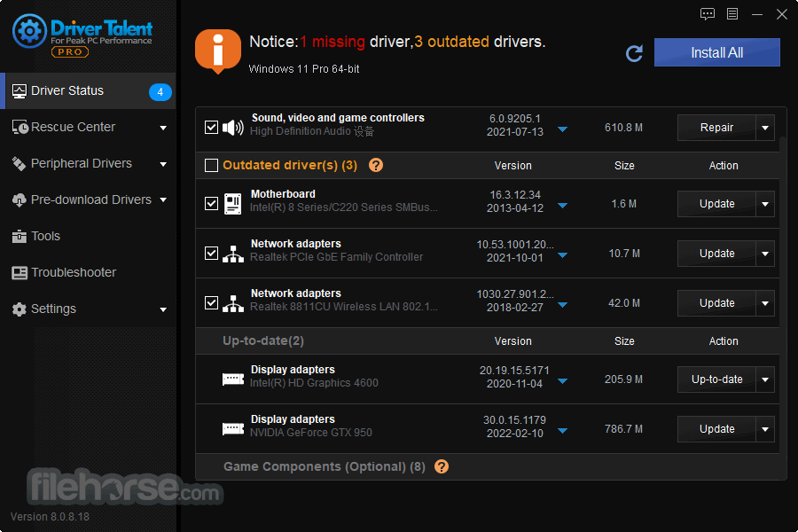Open the Update dropdown for the Motherboard driver

764,204
